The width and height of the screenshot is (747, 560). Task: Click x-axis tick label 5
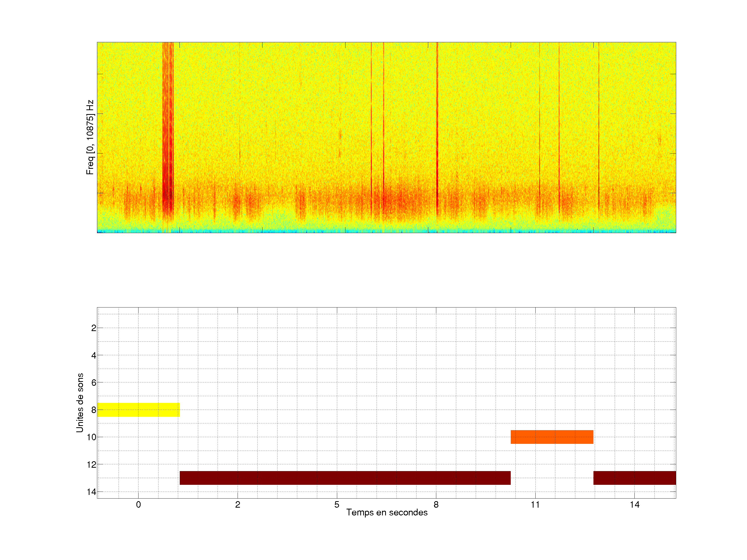(x=337, y=505)
